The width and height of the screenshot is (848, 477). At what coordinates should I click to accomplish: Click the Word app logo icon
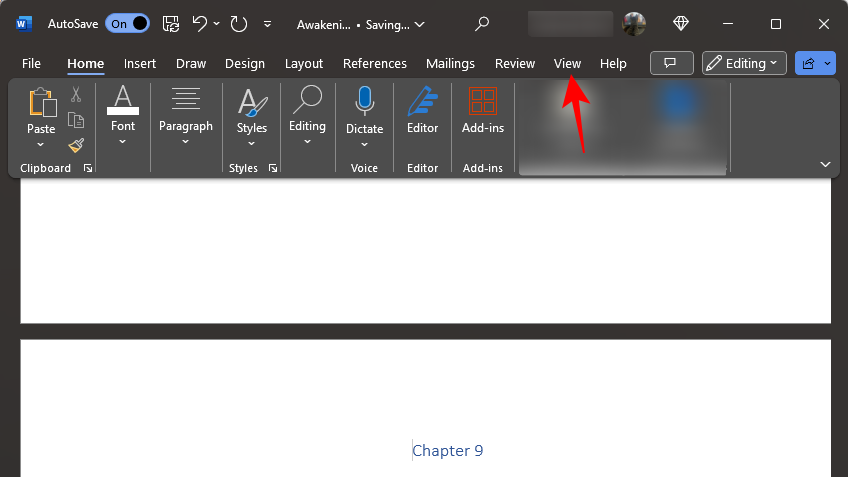point(24,24)
